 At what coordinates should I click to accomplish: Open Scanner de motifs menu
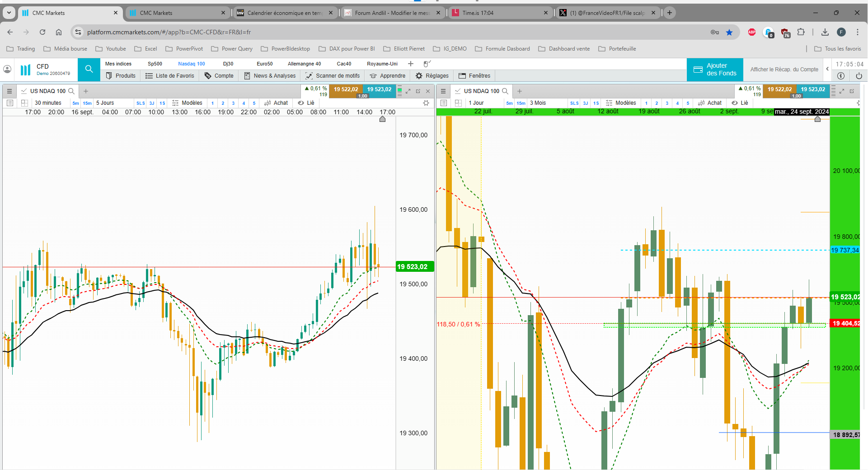click(x=333, y=76)
